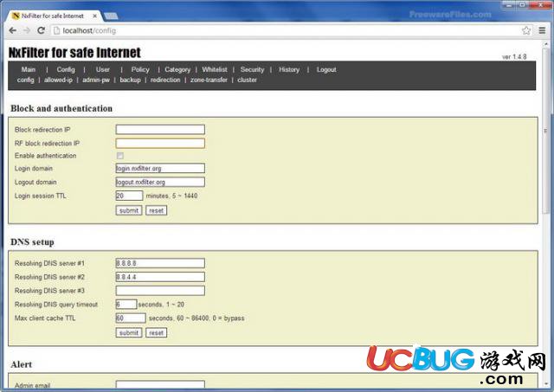Open Chrome hamburger menu
The image size is (554, 392).
point(542,31)
